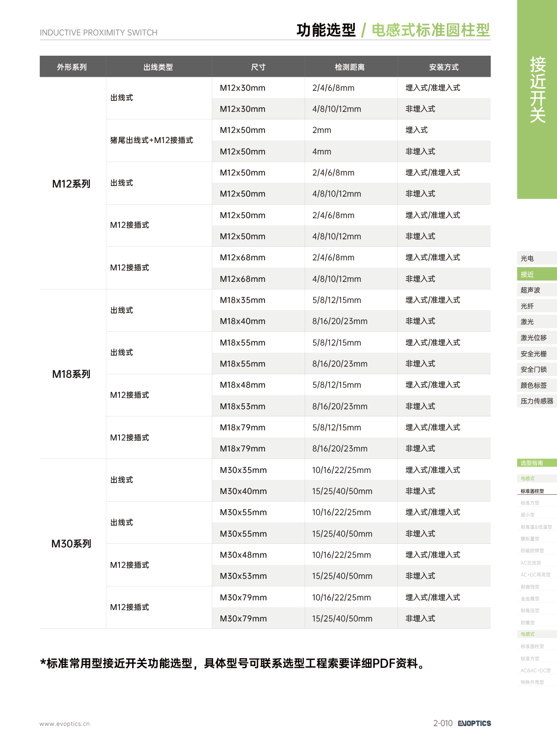The image size is (557, 756).
Task: Click the 安装方式 column header
Action: 444,67
